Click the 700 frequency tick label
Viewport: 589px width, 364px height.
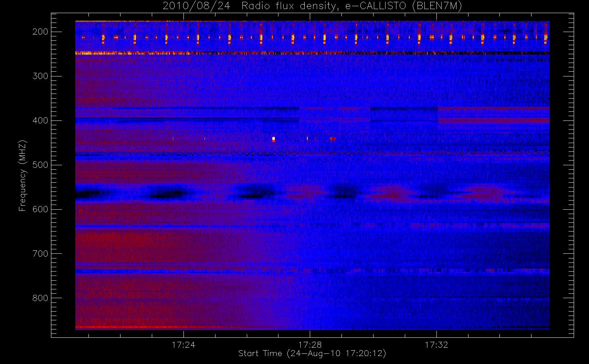coord(40,254)
